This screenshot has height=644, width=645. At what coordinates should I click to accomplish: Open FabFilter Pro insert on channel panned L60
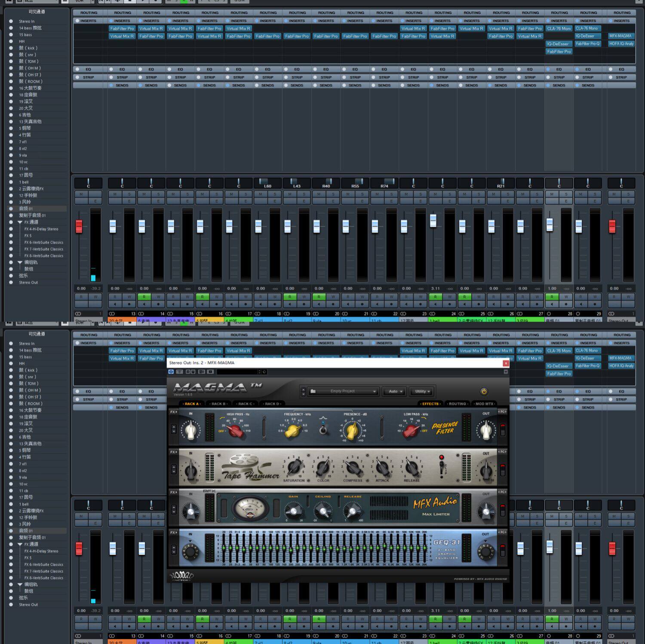[x=267, y=36]
